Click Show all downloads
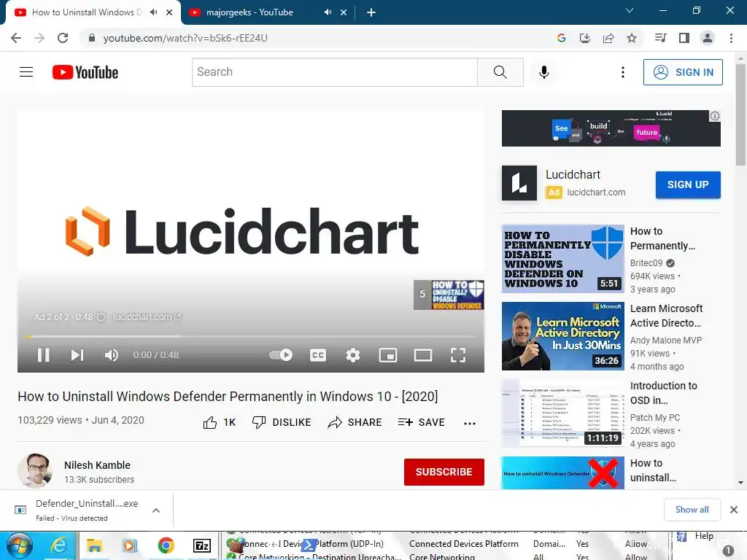747x560 pixels. (692, 510)
